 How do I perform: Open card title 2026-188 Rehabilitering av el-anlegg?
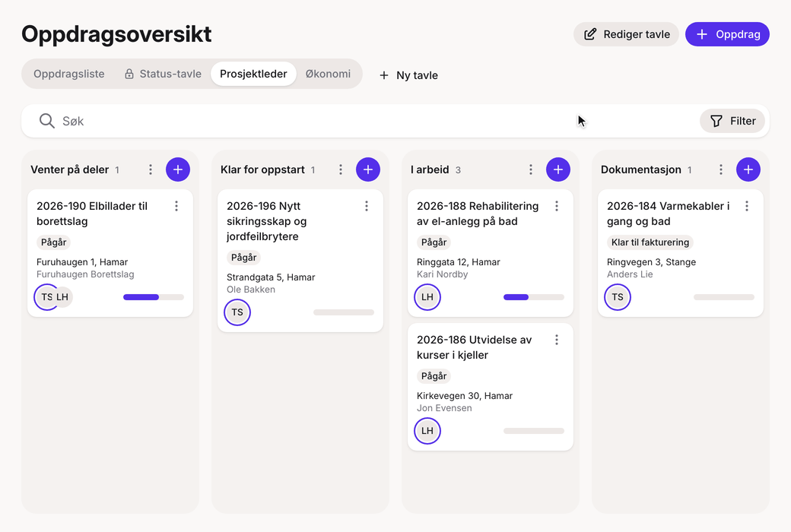(x=478, y=214)
